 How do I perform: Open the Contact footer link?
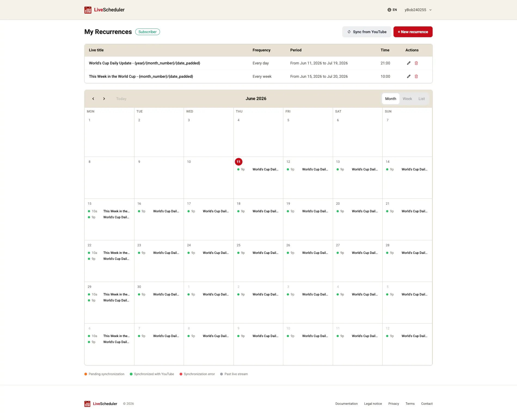coord(427,404)
